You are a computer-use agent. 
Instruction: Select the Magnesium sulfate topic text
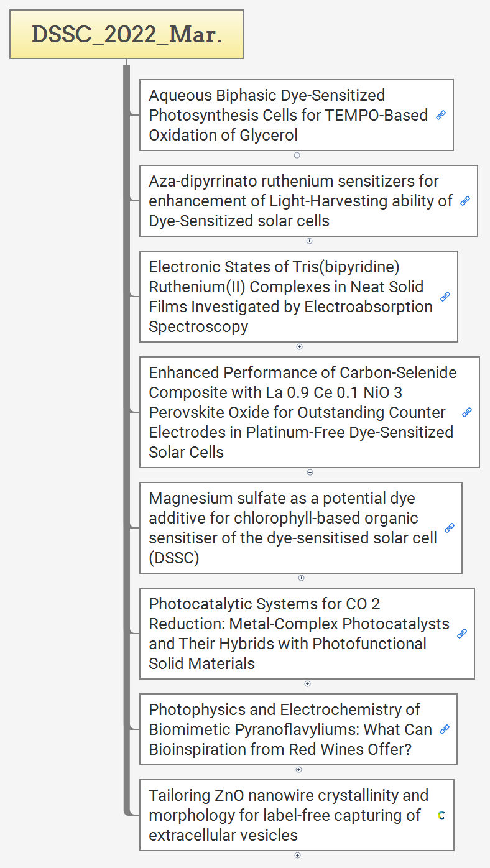(x=292, y=528)
